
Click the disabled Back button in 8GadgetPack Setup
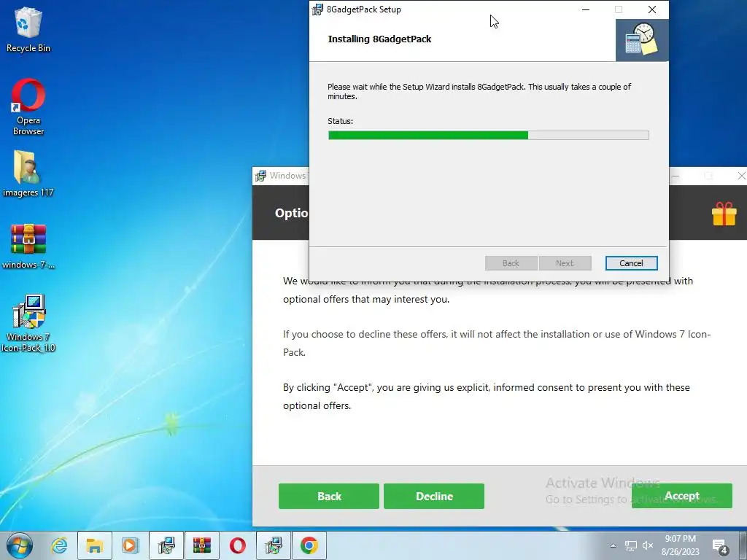click(x=511, y=263)
